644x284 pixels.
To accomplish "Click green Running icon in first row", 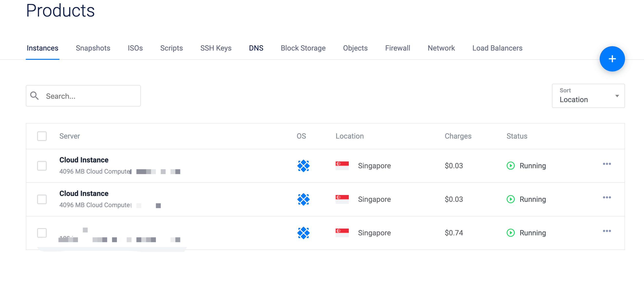I will click(x=510, y=166).
